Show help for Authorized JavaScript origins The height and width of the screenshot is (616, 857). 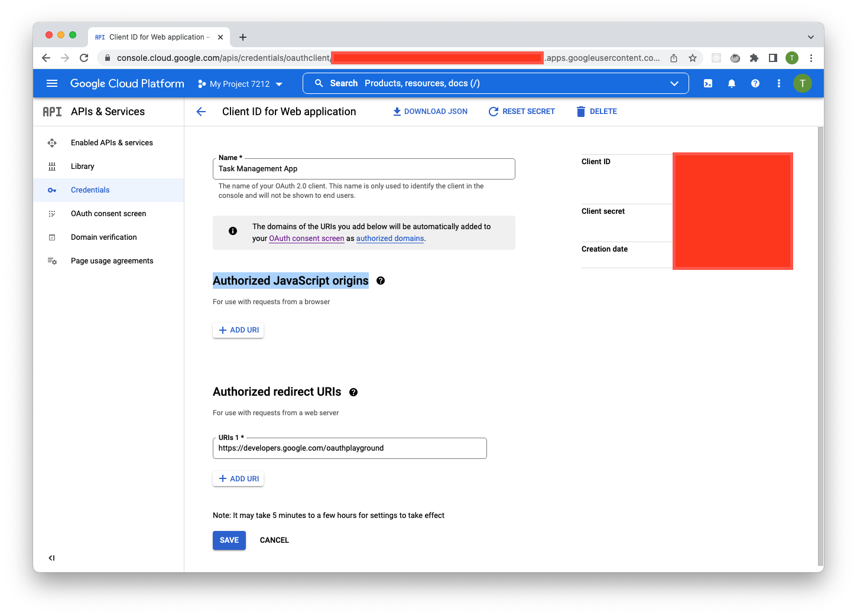click(381, 281)
